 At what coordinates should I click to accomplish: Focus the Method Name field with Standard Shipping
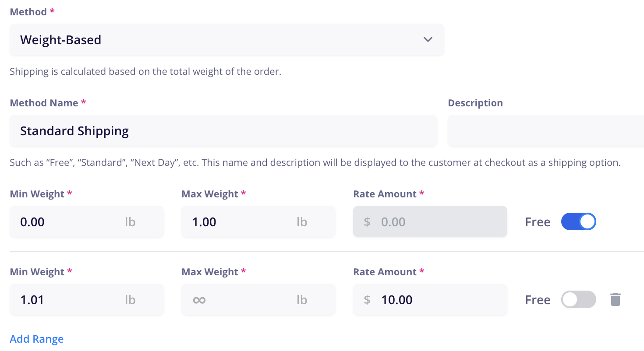tap(223, 131)
